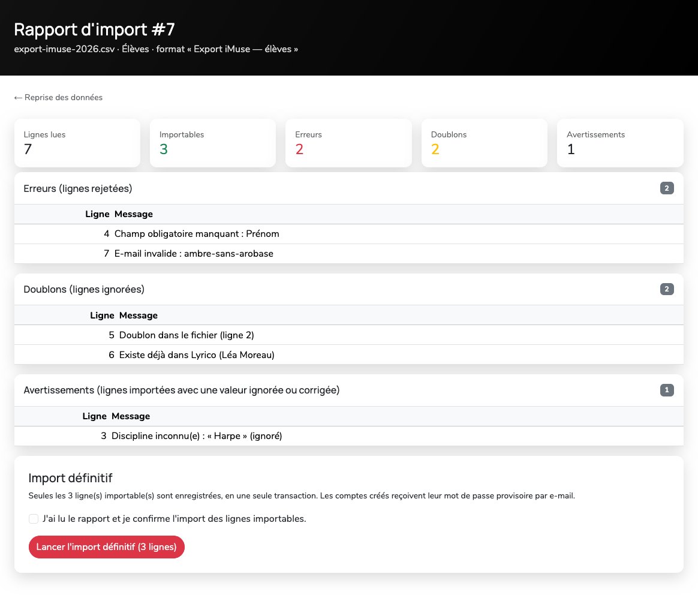Select the Lignes lues summary card
This screenshot has height=616, width=698.
click(77, 143)
